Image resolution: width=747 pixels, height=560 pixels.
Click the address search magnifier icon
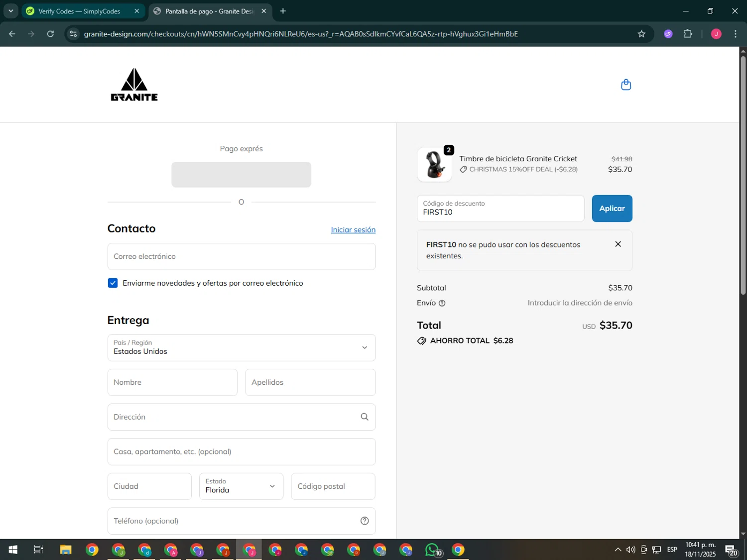coord(365,417)
